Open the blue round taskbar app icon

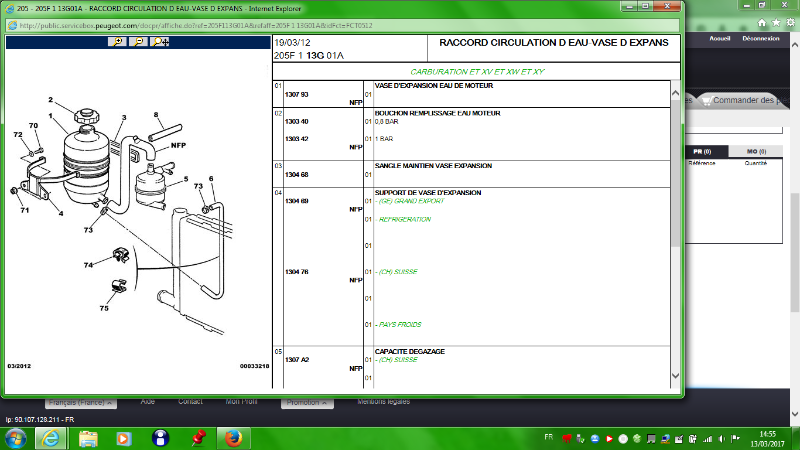[x=161, y=438]
